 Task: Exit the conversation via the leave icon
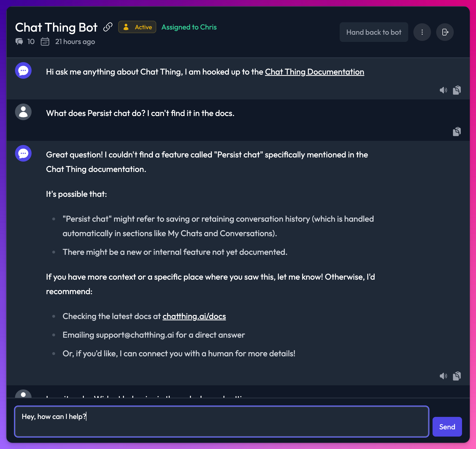445,32
